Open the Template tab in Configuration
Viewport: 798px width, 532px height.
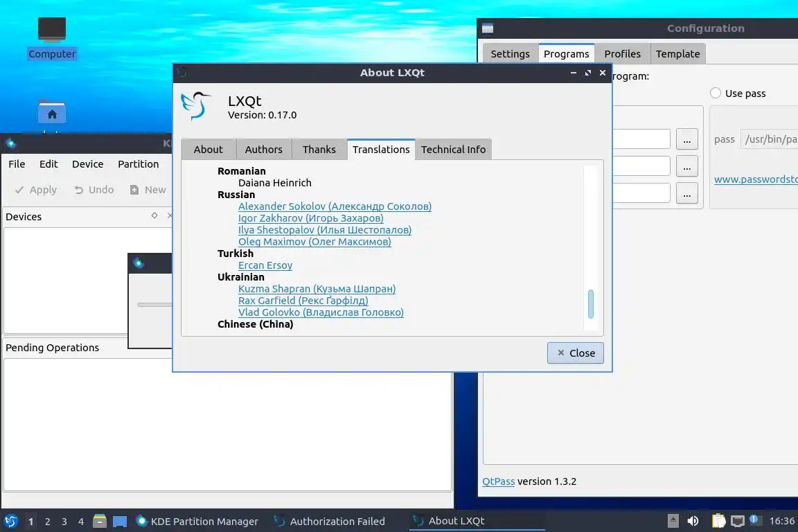pyautogui.click(x=678, y=54)
